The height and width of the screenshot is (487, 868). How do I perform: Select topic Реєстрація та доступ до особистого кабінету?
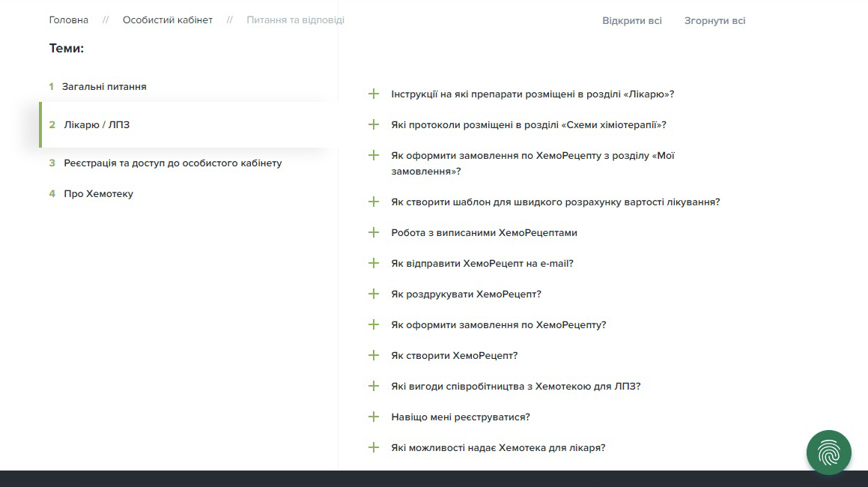[x=172, y=163]
